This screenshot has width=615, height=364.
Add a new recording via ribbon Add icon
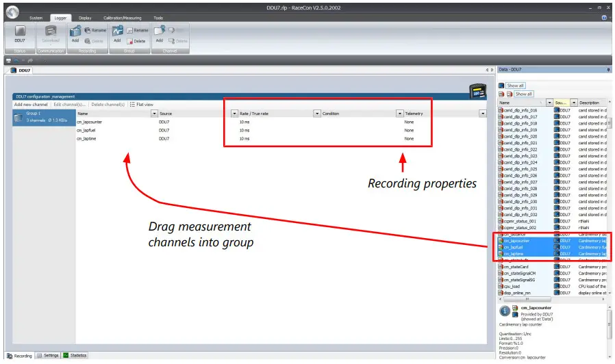pos(75,31)
